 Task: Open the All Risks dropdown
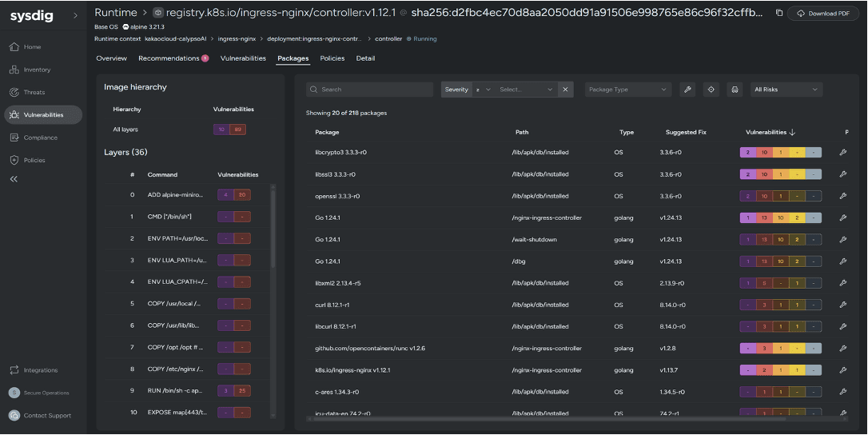coord(786,90)
